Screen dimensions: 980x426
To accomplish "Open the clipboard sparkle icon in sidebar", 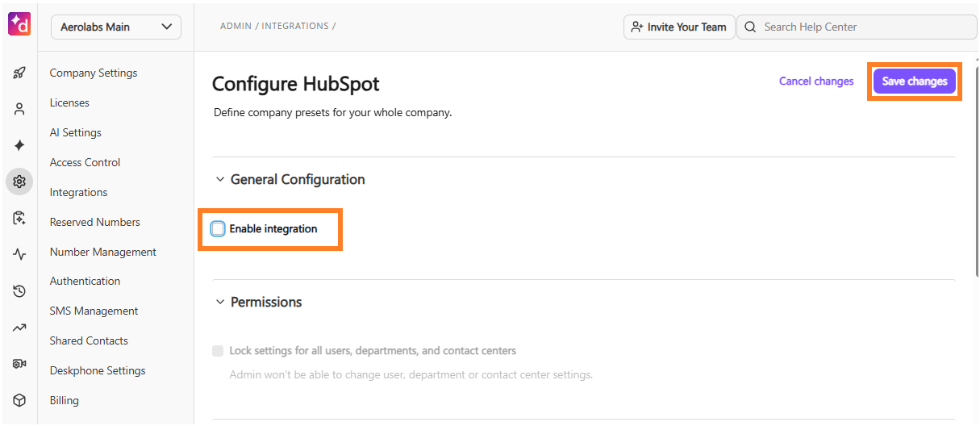I will point(19,218).
